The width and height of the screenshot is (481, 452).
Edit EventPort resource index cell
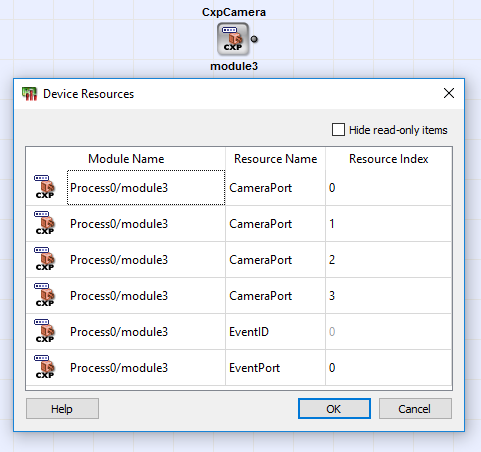point(388,368)
